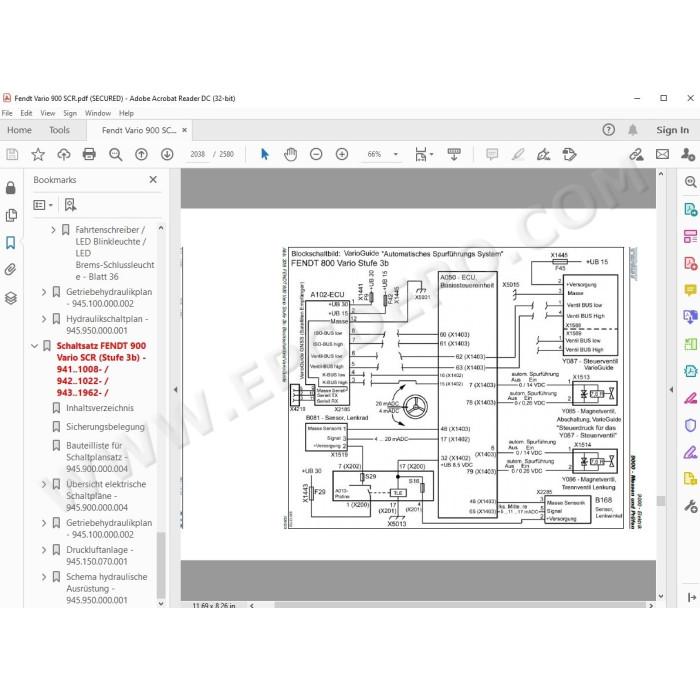Open the Inhaltsverzeichnis bookmark
Screen dimensions: 700x700
tap(100, 408)
